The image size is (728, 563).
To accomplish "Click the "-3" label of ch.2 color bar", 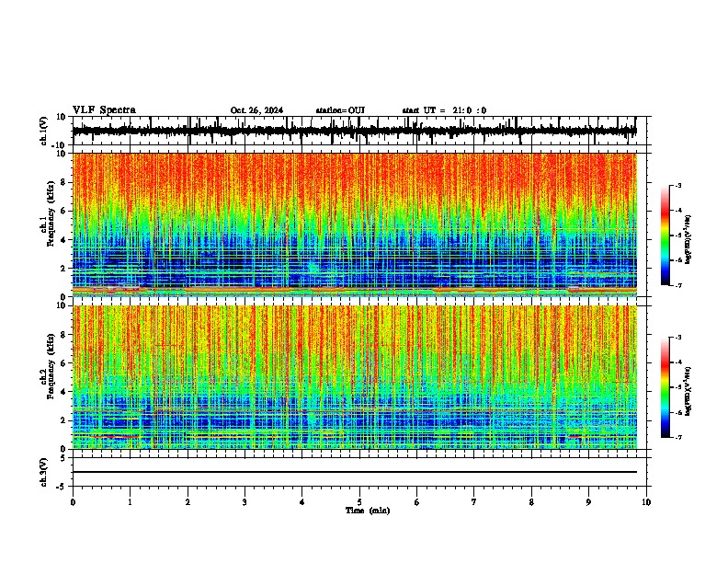I will 678,338.
